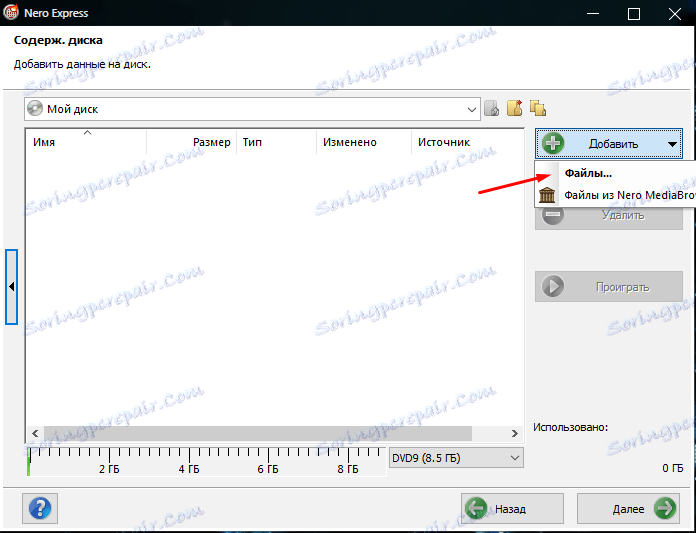696x533 pixels.
Task: Choose Файлы... from the add menu
Action: click(x=615, y=174)
